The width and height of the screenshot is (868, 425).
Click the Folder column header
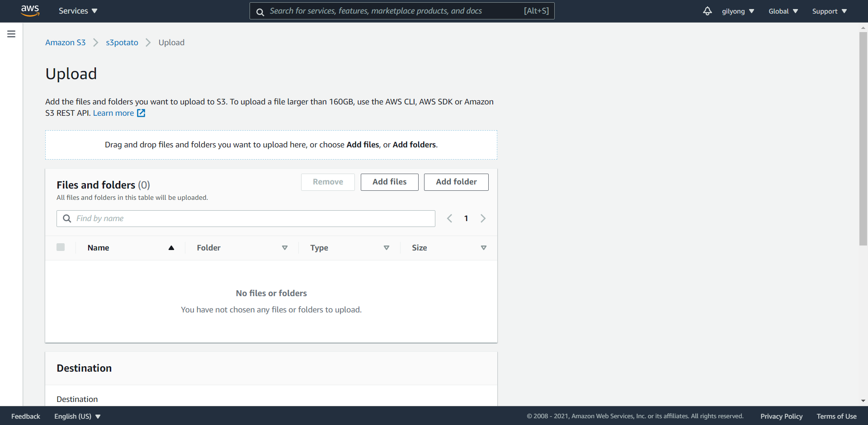tap(209, 248)
